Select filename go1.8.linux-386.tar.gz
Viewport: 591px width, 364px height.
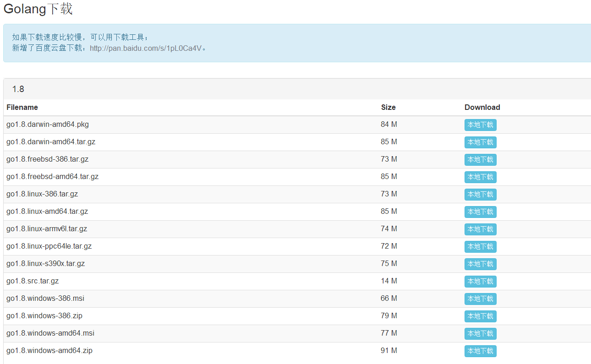pos(42,194)
